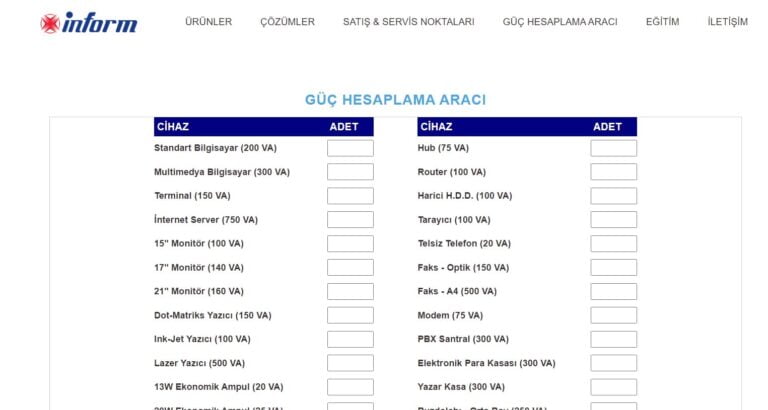Navigate to EĞİTİM section
This screenshot has width=768, height=410.
tap(662, 22)
